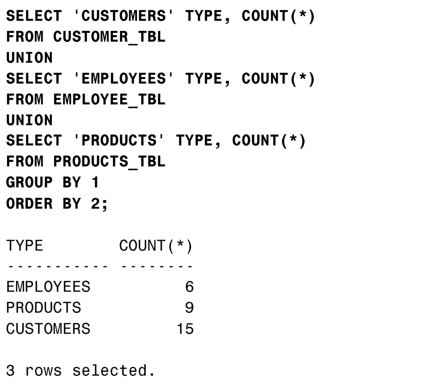Viewport: 435px width, 387px height.
Task: Click the PRODUCTS result row label
Action: [x=44, y=308]
